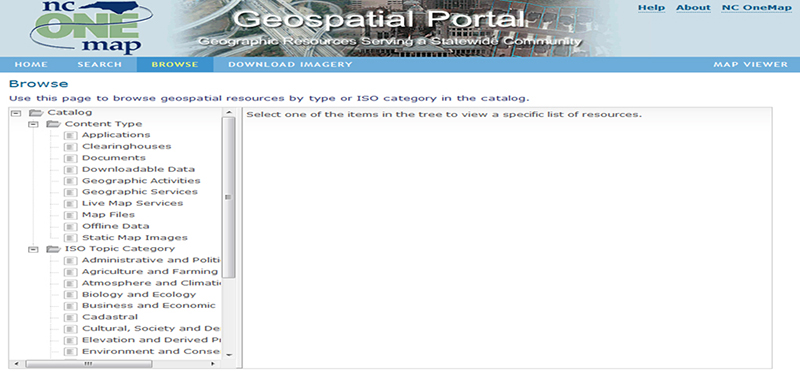Open the Home tab
800x372 pixels.
pos(31,64)
